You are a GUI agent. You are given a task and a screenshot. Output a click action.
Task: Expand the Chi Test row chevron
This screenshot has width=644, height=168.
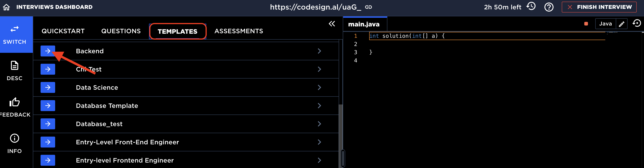coord(319,69)
